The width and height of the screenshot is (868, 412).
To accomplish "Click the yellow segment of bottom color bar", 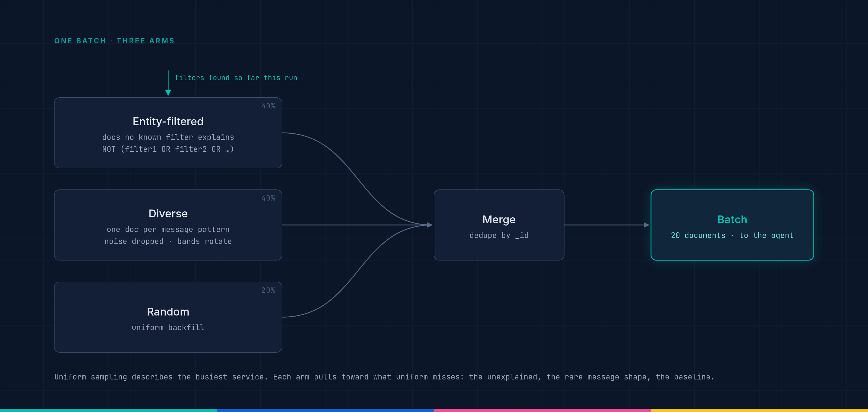I will (x=759, y=410).
